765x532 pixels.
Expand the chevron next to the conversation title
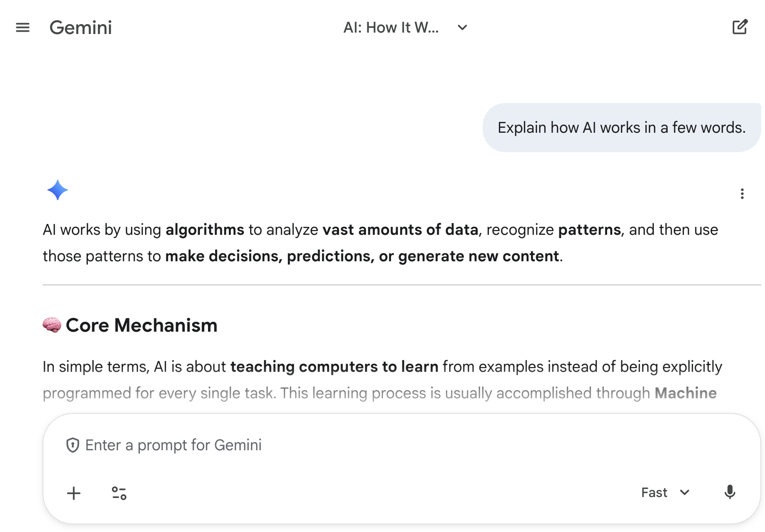coord(462,27)
